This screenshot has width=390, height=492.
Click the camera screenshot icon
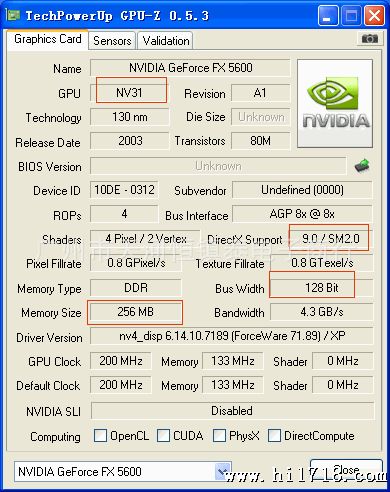coord(369,39)
